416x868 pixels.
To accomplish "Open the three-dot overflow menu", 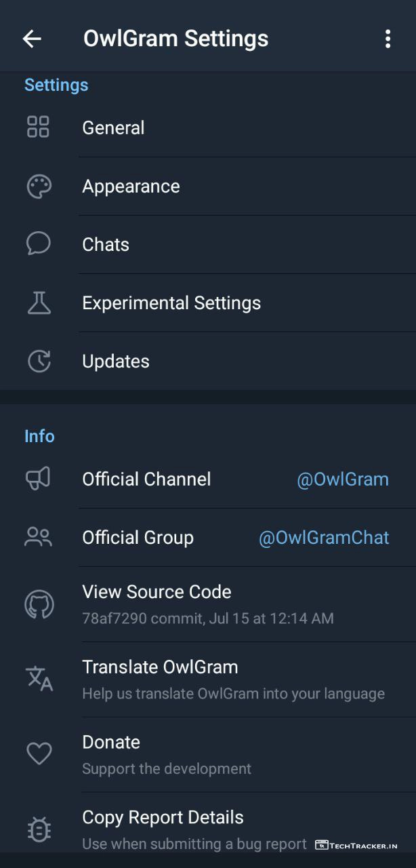I will tap(388, 39).
